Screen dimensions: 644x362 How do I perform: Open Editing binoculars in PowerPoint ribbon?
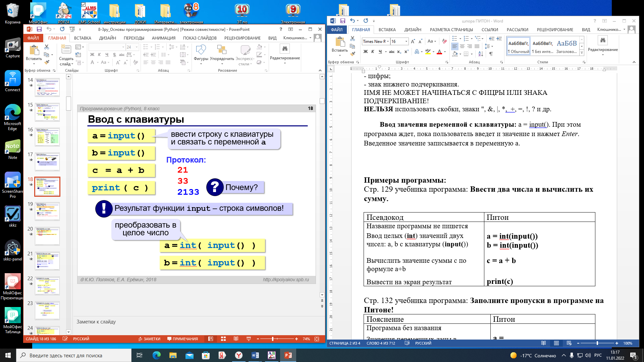coord(285,54)
